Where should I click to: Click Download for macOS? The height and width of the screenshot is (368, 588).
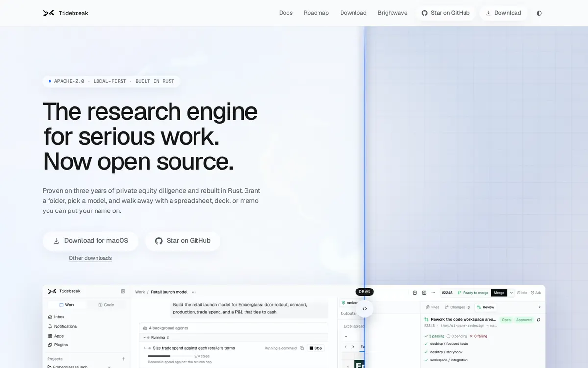coord(91,241)
